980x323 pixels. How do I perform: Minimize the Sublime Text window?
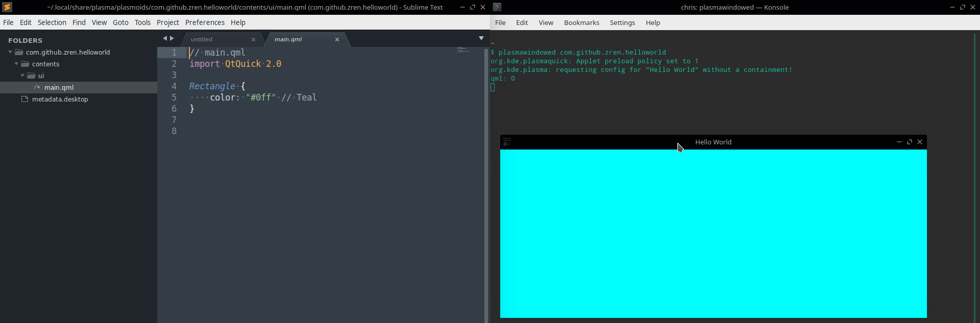coord(462,7)
